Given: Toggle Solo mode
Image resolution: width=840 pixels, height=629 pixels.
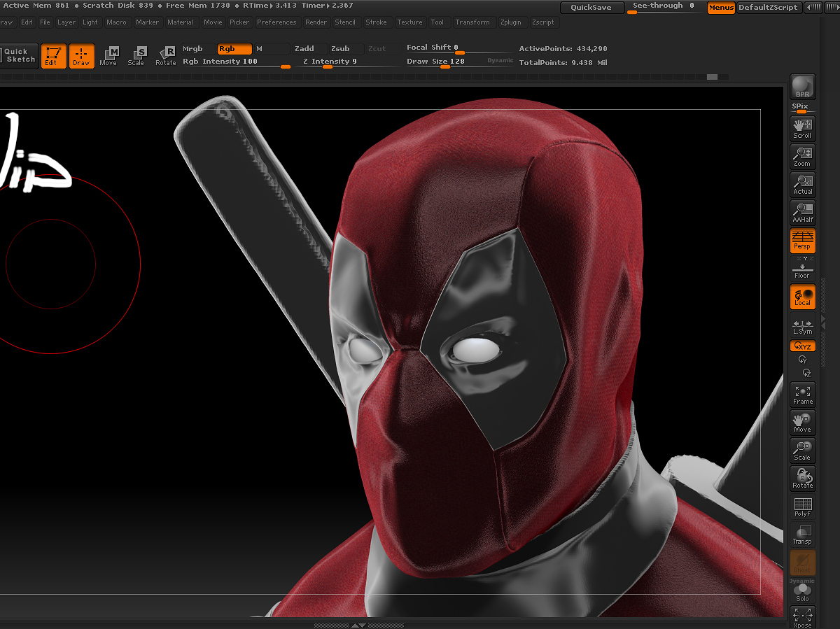Looking at the screenshot, I should pos(802,592).
